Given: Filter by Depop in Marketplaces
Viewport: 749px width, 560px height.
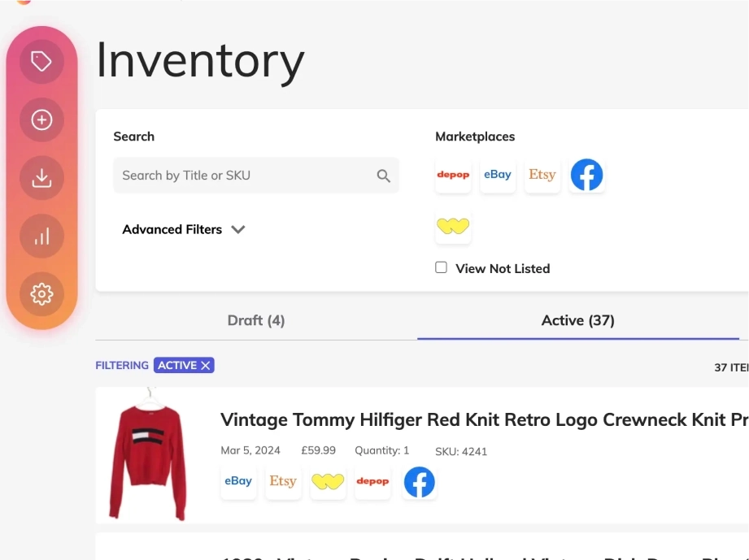Looking at the screenshot, I should click(x=453, y=175).
